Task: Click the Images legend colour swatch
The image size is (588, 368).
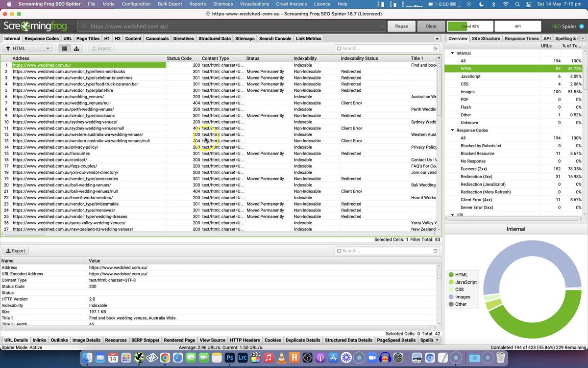Action: click(451, 297)
